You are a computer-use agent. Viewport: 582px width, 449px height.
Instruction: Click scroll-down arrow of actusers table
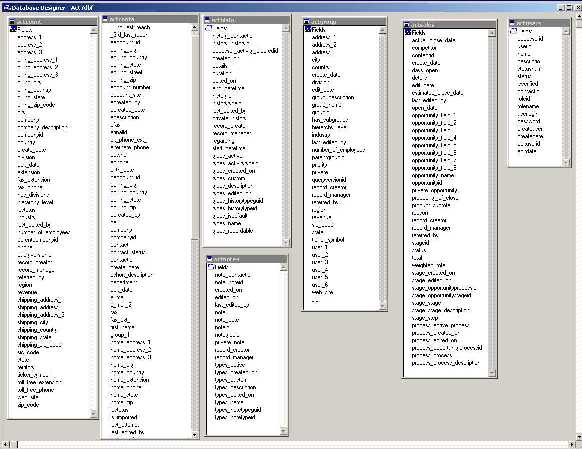[x=566, y=162]
